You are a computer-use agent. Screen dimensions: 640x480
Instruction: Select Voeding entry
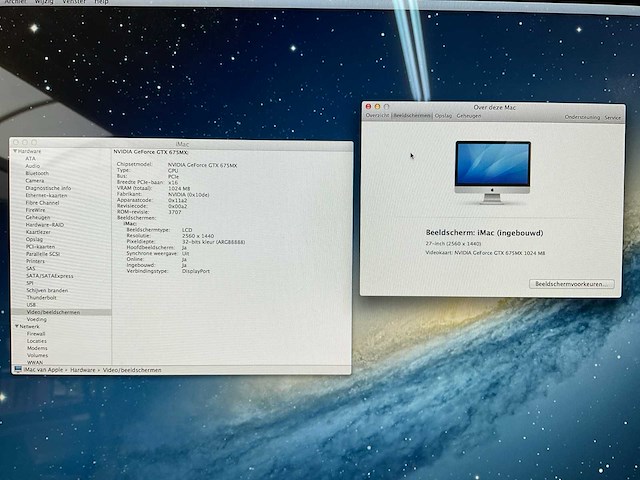(x=37, y=319)
